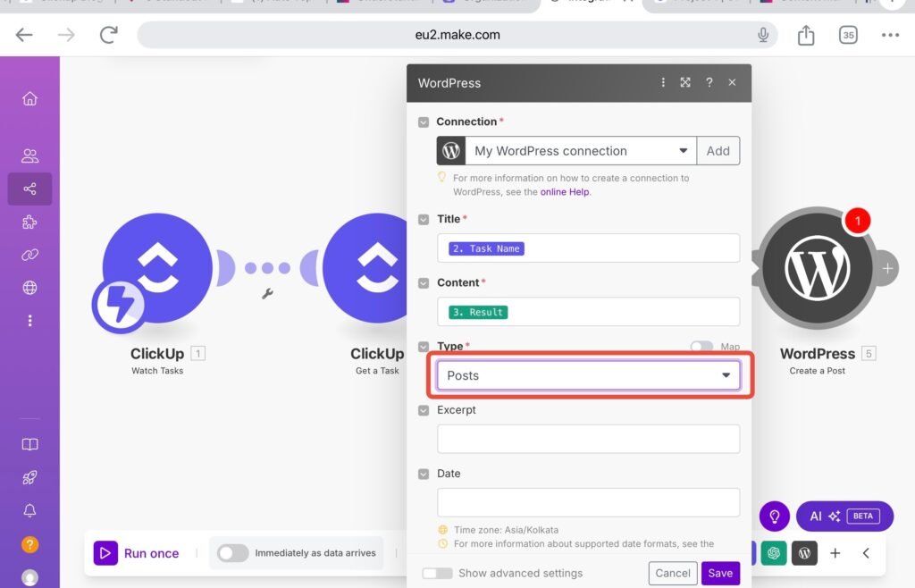Enable Show advanced settings toggle
915x588 pixels.
tap(437, 574)
